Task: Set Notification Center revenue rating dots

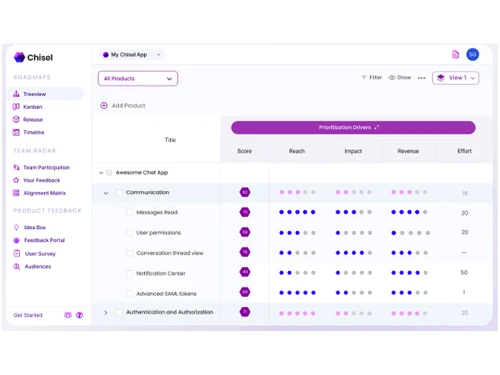Action: coord(409,273)
